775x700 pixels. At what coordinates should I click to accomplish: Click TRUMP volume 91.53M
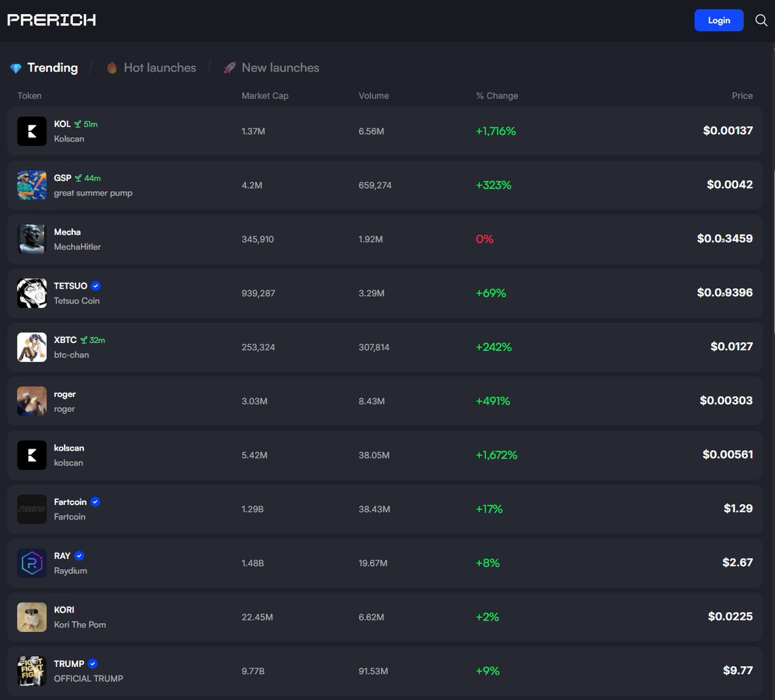(373, 671)
